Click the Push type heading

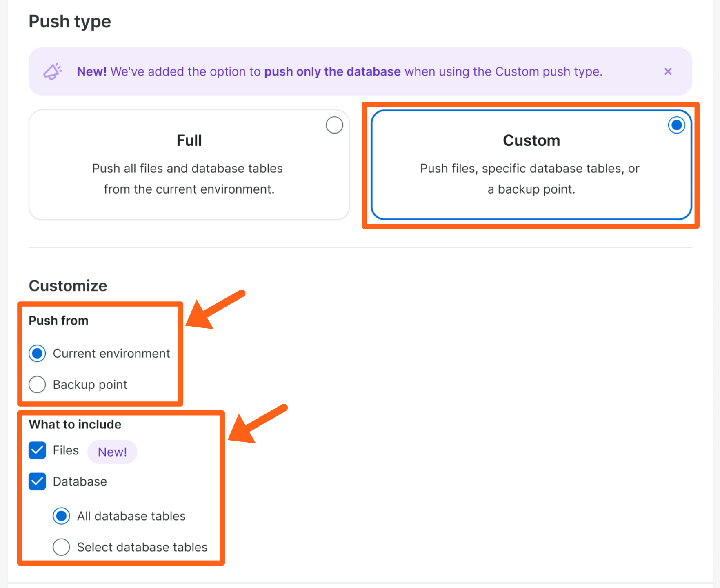point(70,21)
